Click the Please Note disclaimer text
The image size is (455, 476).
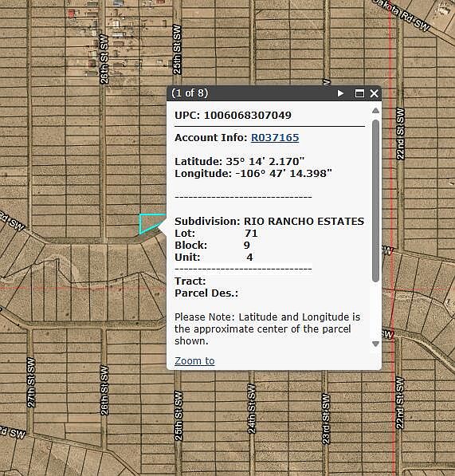click(x=267, y=328)
